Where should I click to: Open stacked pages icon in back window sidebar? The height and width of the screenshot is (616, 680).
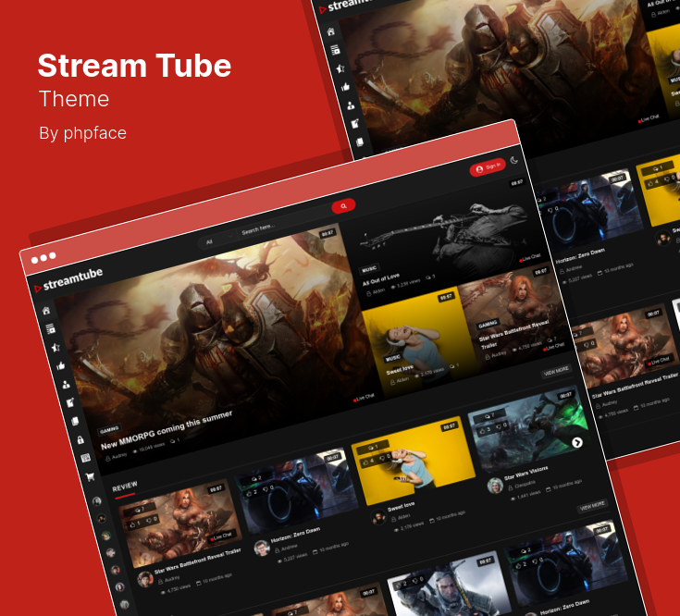tap(360, 142)
